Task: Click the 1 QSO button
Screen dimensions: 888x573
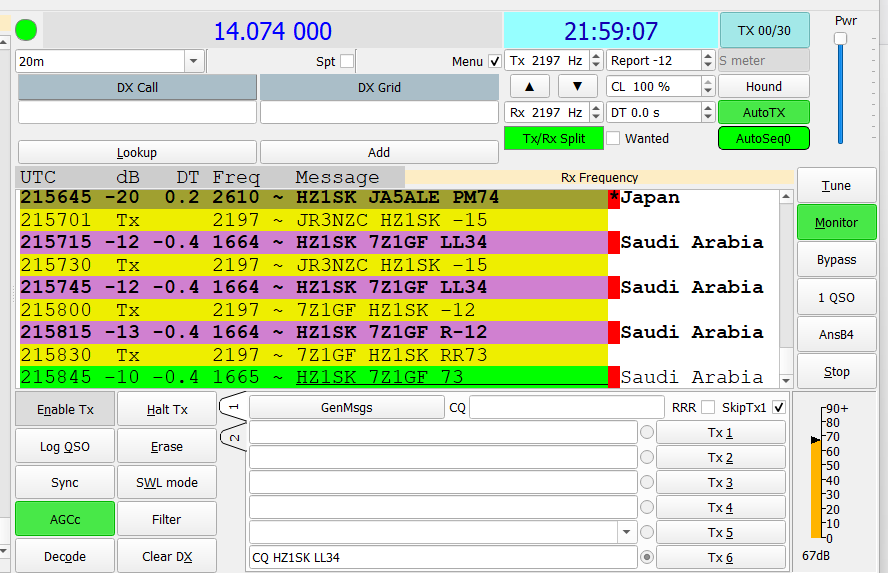Action: pos(836,297)
